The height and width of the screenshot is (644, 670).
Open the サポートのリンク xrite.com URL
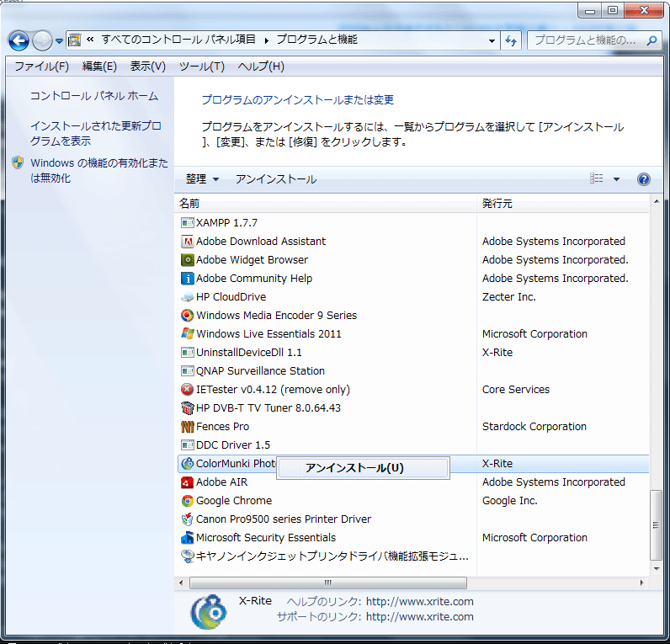[420, 617]
